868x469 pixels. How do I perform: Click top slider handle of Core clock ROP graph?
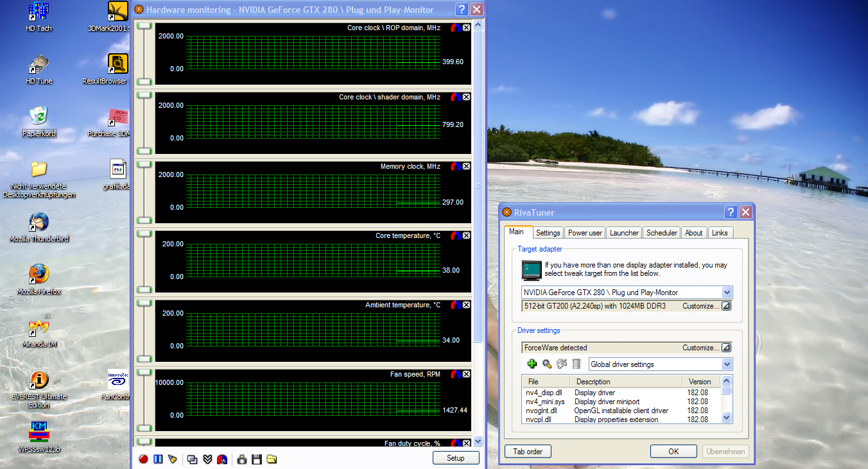(x=145, y=26)
